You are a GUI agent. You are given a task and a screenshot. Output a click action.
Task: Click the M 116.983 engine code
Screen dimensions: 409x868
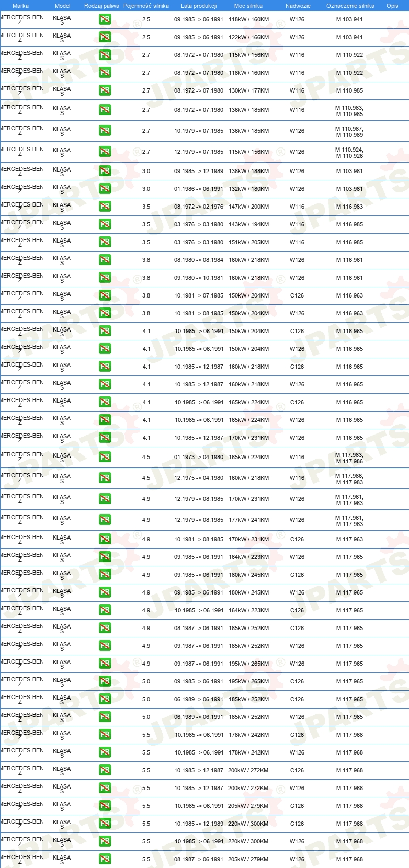click(x=349, y=207)
